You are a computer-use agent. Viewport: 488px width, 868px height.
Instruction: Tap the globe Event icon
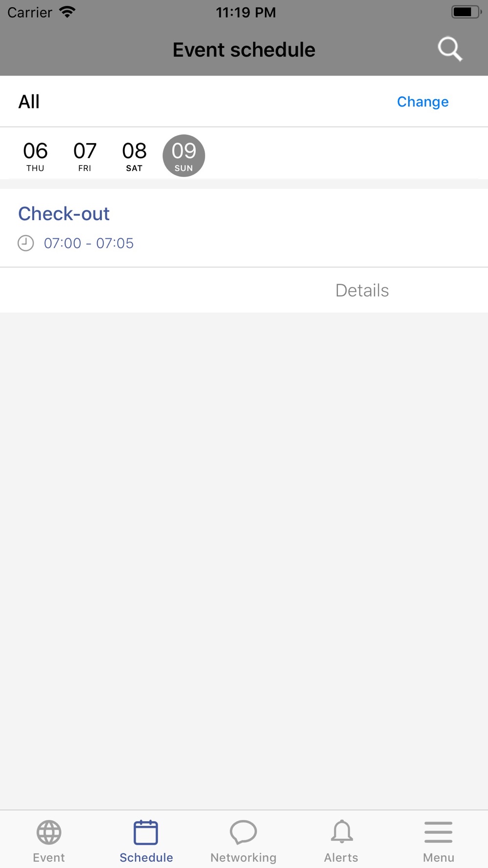49,832
